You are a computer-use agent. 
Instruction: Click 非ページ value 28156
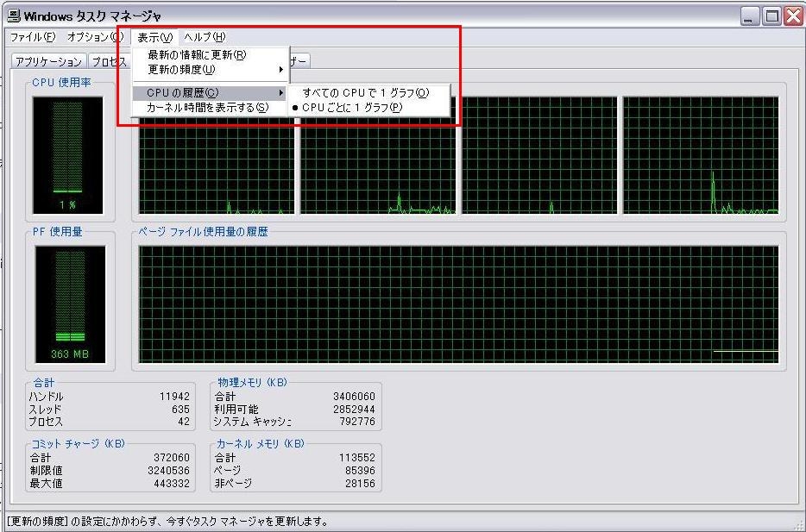pos(361,483)
